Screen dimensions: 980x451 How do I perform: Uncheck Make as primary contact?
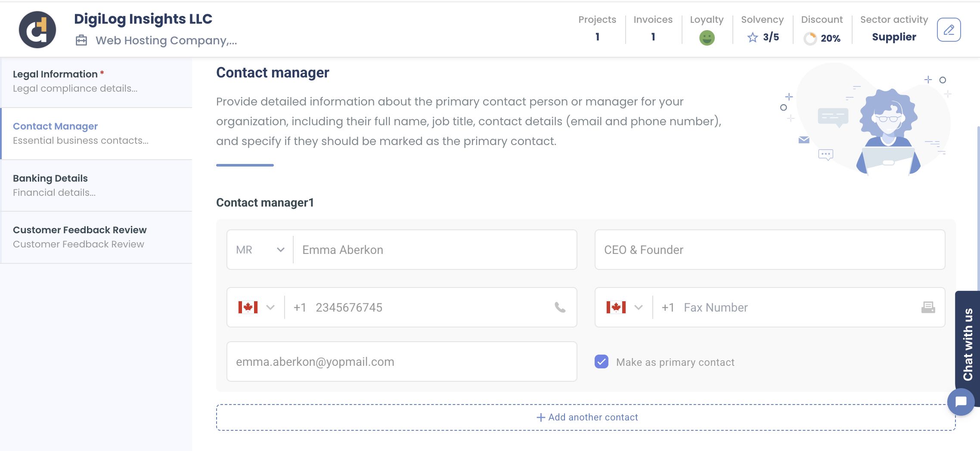(x=602, y=362)
